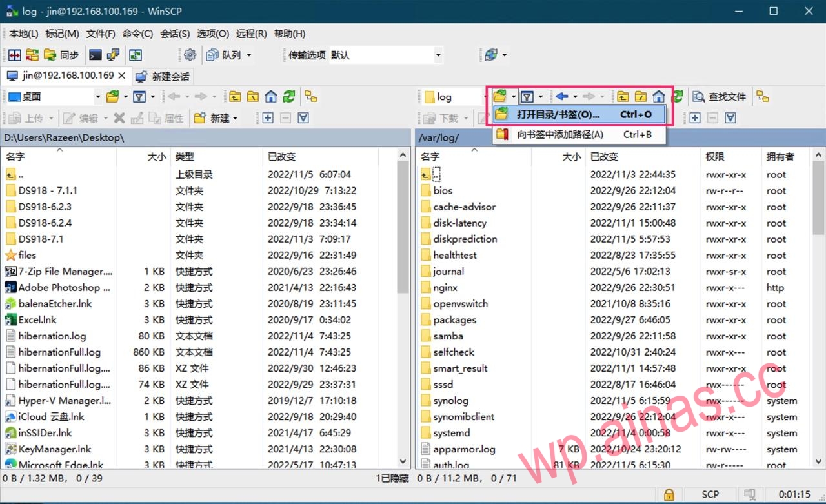Go to home directory in remote panel

tap(658, 97)
